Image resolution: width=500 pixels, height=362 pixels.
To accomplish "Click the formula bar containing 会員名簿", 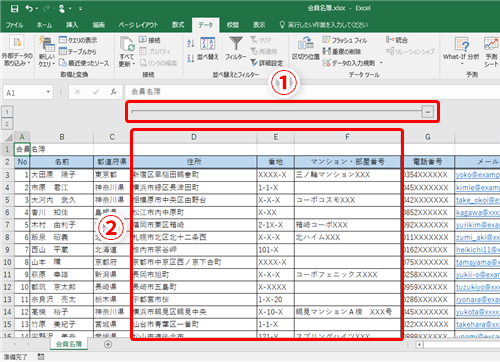I will [312, 92].
